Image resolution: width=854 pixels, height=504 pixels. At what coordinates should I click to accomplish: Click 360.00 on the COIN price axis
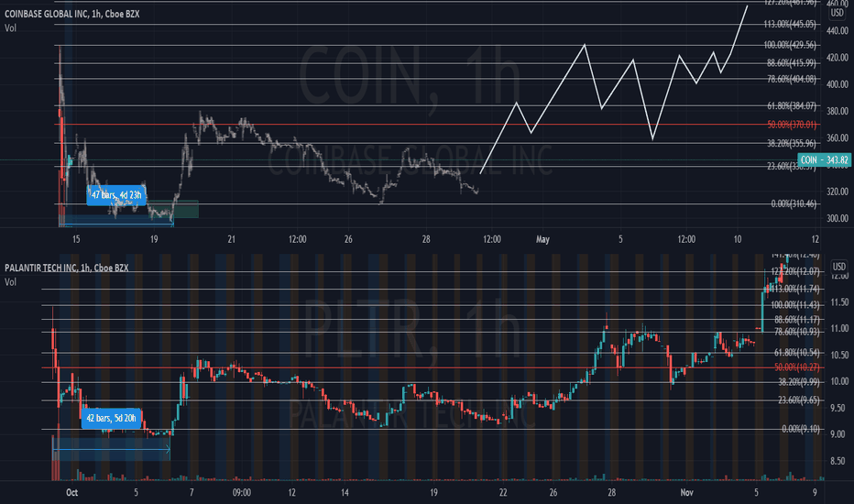click(x=838, y=138)
